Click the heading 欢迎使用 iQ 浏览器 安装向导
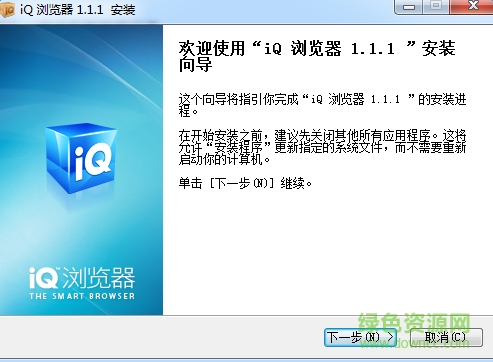 click(317, 56)
